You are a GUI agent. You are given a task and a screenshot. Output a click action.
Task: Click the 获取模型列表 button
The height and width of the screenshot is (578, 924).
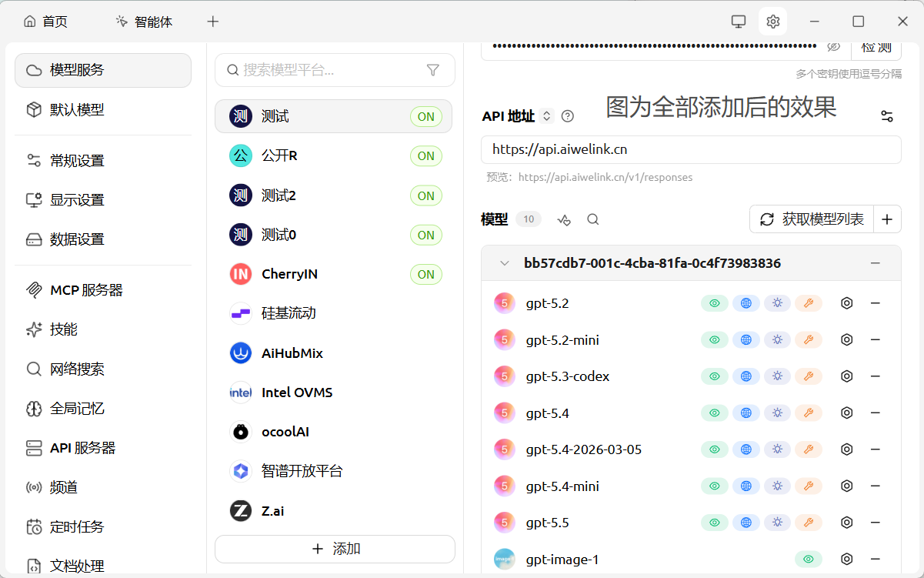(812, 219)
